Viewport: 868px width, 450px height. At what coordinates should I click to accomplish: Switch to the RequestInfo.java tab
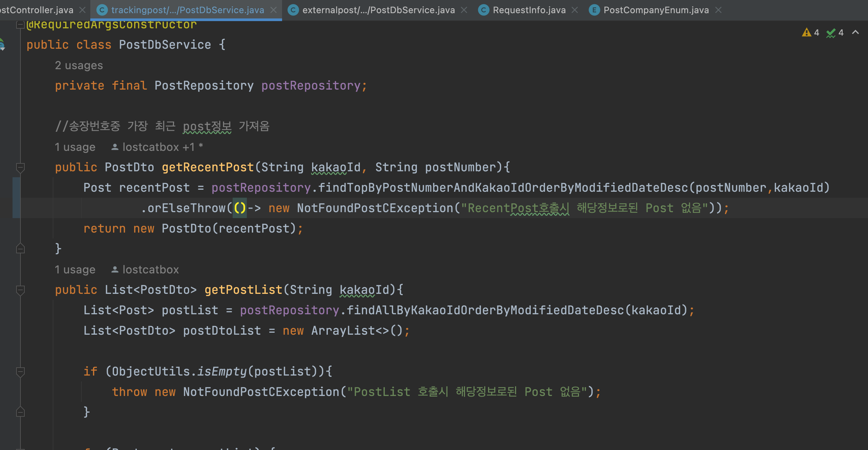pyautogui.click(x=529, y=10)
